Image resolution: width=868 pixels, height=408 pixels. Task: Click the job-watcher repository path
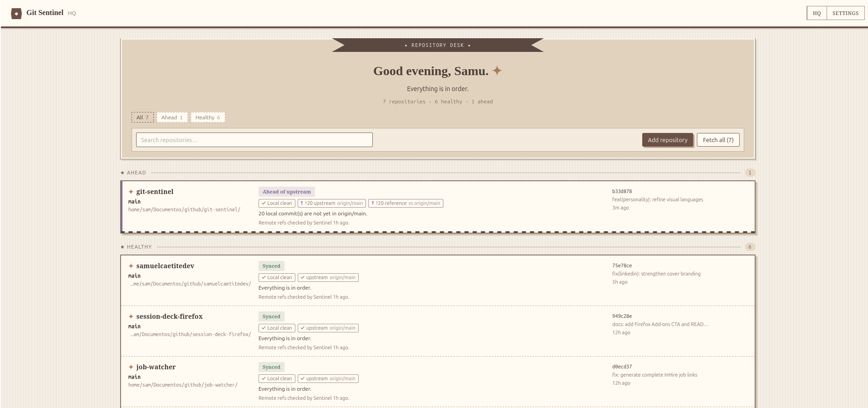(x=183, y=385)
